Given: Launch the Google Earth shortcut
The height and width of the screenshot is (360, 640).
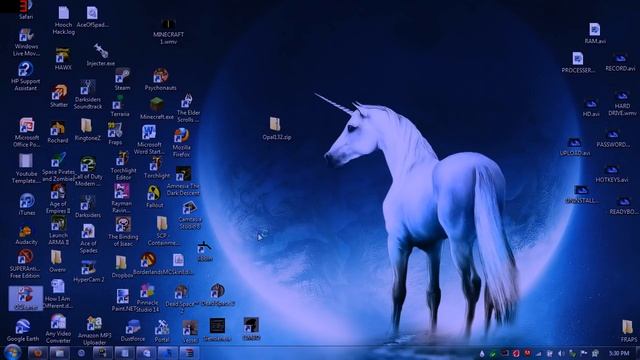Looking at the screenshot, I should click(23, 331).
